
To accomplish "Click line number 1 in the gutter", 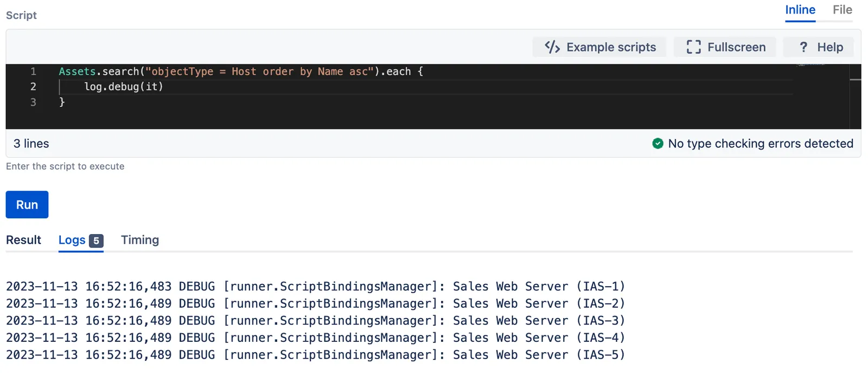I will point(33,72).
